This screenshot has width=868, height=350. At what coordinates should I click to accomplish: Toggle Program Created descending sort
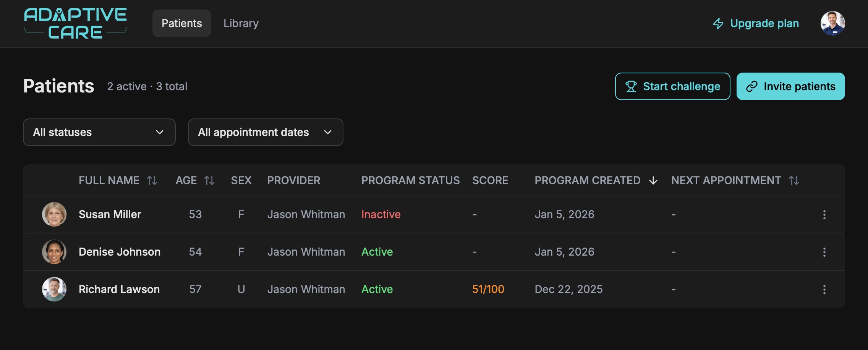coord(653,180)
